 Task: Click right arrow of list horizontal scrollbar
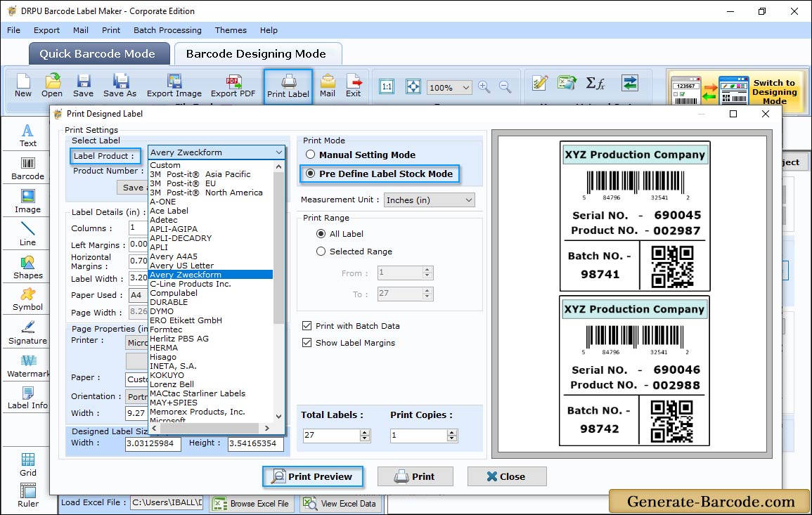[x=266, y=428]
